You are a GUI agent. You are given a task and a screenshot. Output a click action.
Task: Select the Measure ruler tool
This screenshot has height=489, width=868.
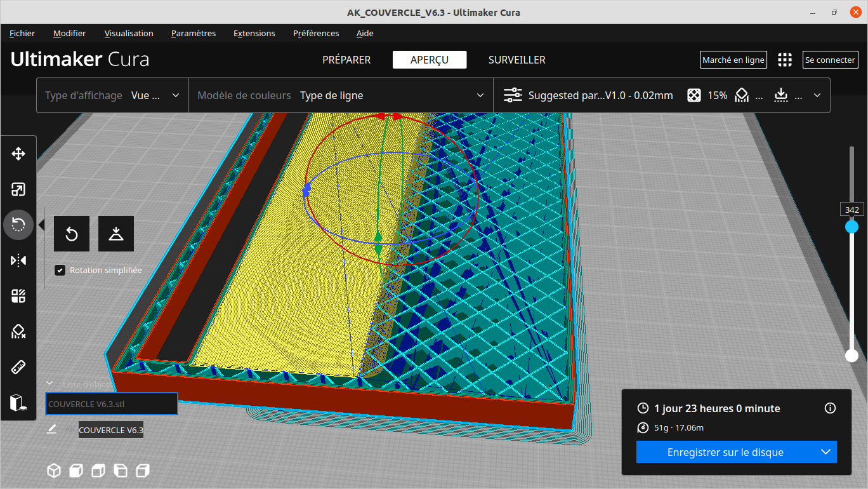coord(18,367)
